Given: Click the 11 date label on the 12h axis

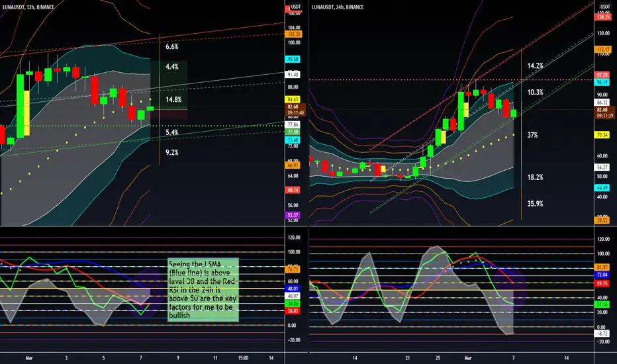Looking at the screenshot, I should 215,358.
